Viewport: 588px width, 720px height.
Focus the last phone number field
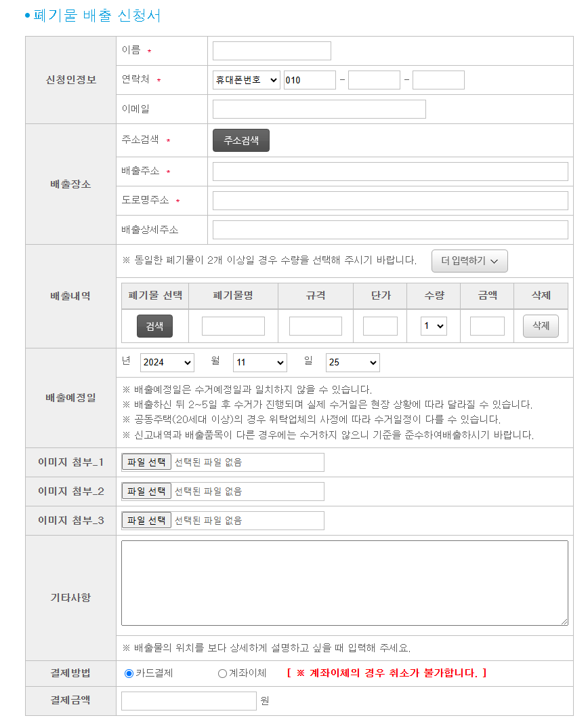438,80
